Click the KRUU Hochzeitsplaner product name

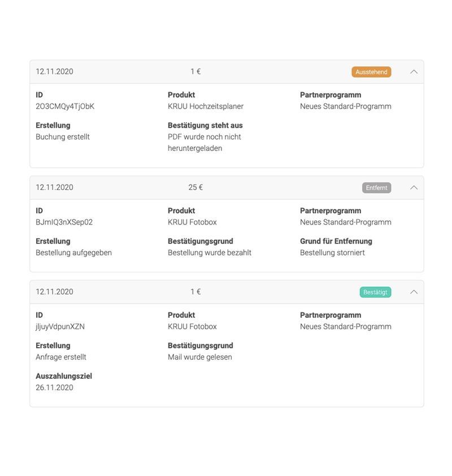[206, 106]
